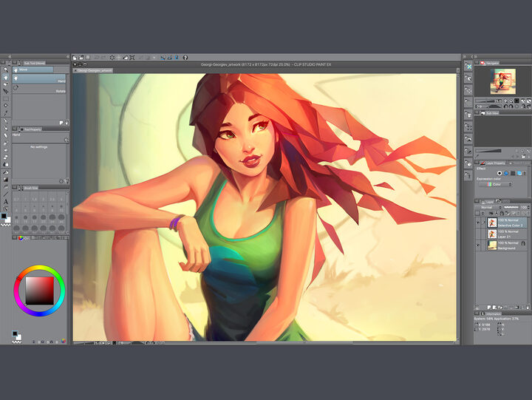The width and height of the screenshot is (532, 400).
Task: Select the Hand sub tool
Action: click(39, 79)
